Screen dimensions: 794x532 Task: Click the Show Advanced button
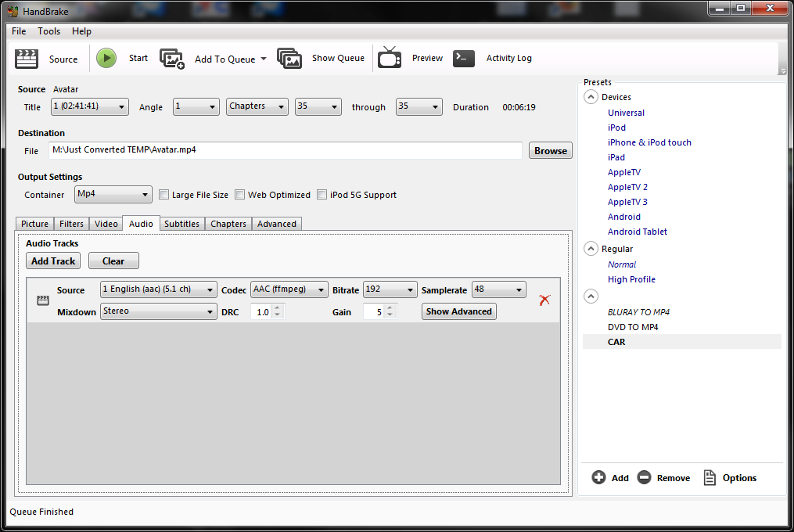click(458, 311)
